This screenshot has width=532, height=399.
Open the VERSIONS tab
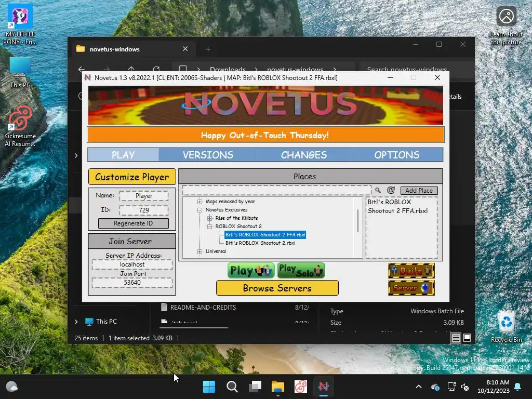[208, 155]
